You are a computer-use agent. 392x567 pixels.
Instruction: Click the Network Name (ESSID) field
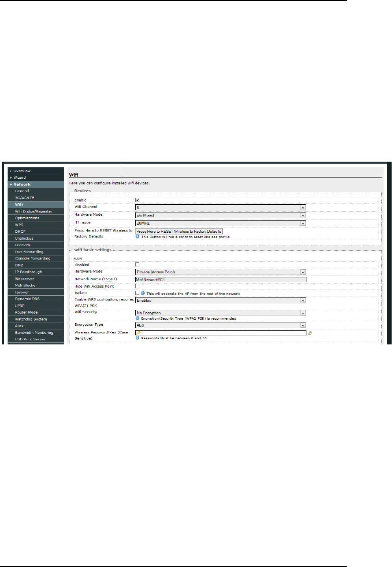pos(221,279)
